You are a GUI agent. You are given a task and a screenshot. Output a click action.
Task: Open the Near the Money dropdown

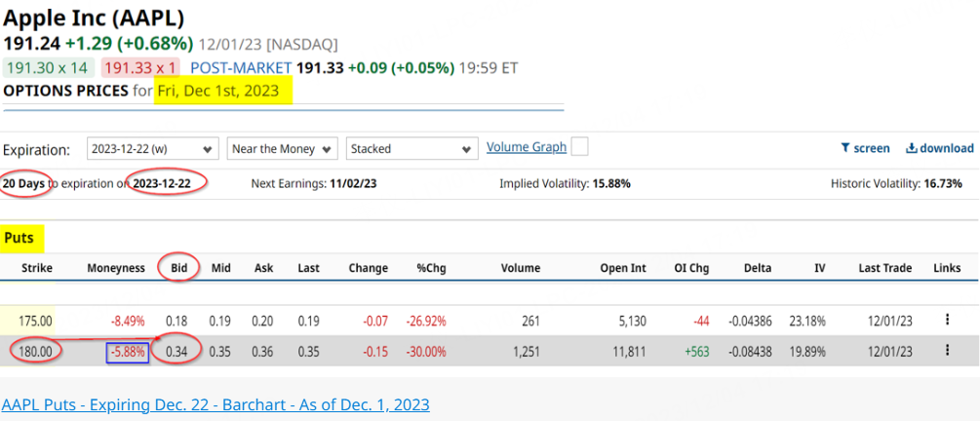click(x=283, y=149)
